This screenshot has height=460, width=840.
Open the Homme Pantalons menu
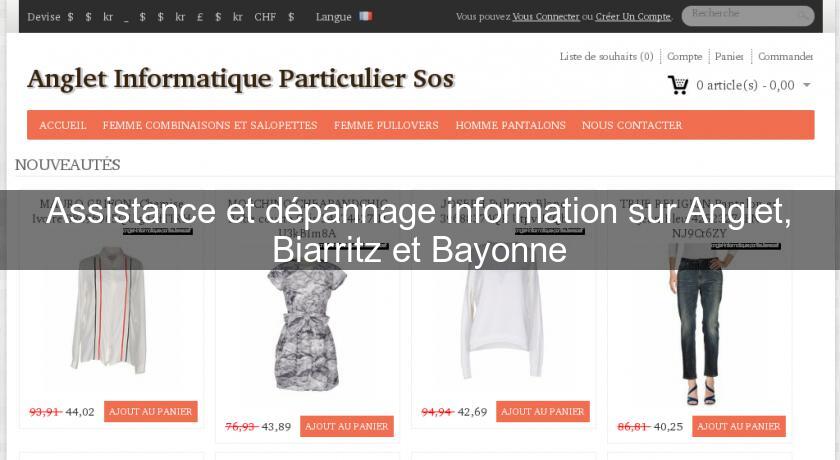(x=511, y=125)
